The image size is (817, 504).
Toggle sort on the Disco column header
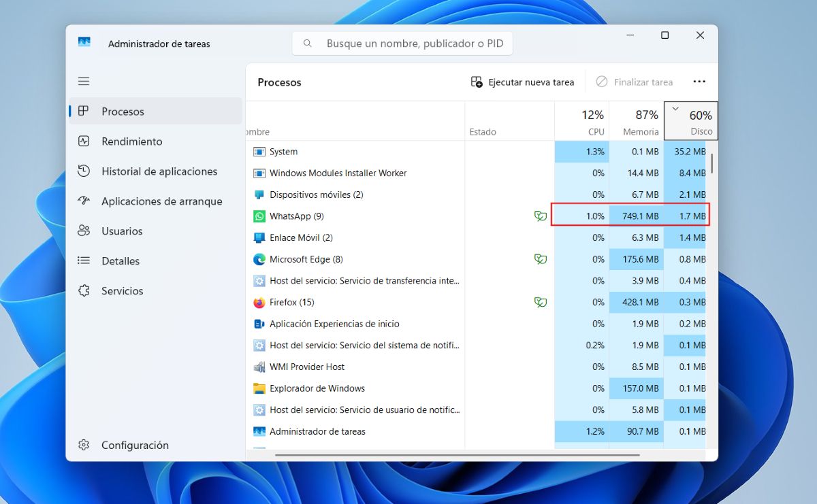pyautogui.click(x=690, y=121)
